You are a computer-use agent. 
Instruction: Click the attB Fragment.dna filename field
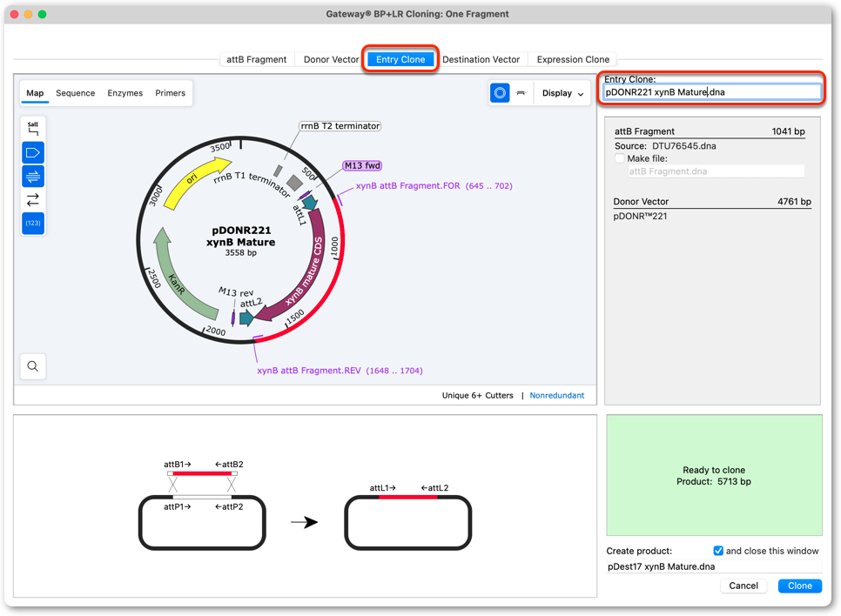click(716, 171)
